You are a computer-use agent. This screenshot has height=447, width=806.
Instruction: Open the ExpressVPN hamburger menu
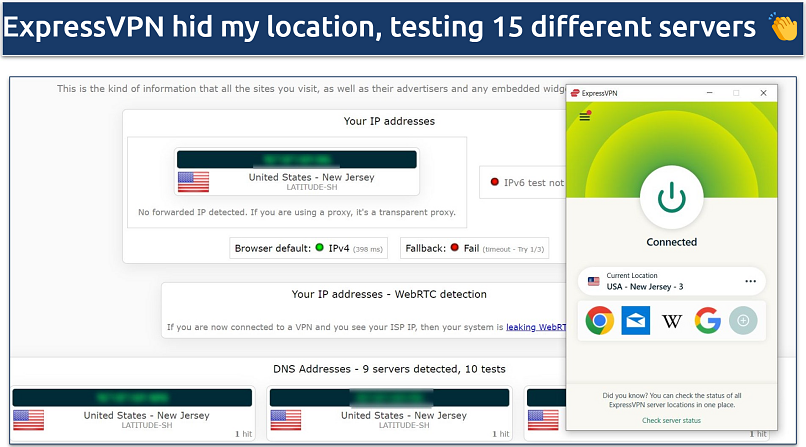pos(585,117)
